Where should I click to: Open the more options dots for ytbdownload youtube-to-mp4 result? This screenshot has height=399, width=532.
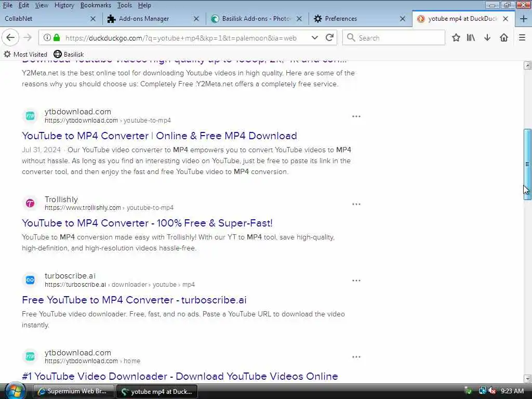pyautogui.click(x=356, y=116)
